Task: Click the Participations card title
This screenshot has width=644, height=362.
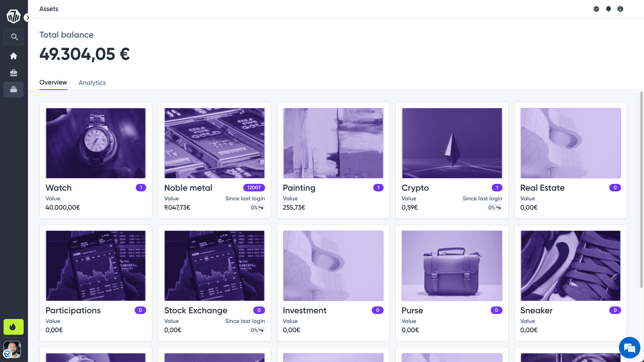Action: click(x=73, y=310)
